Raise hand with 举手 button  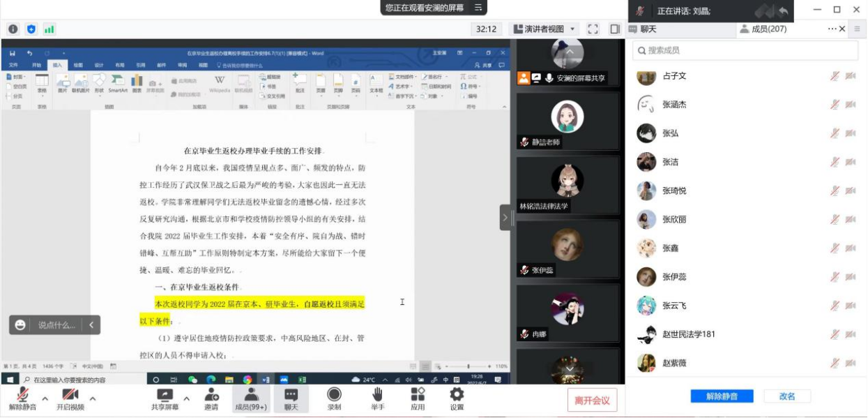(377, 399)
